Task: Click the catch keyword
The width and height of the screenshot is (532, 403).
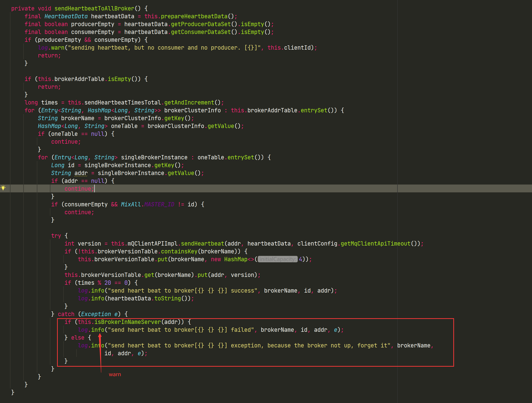Action: tap(66, 314)
